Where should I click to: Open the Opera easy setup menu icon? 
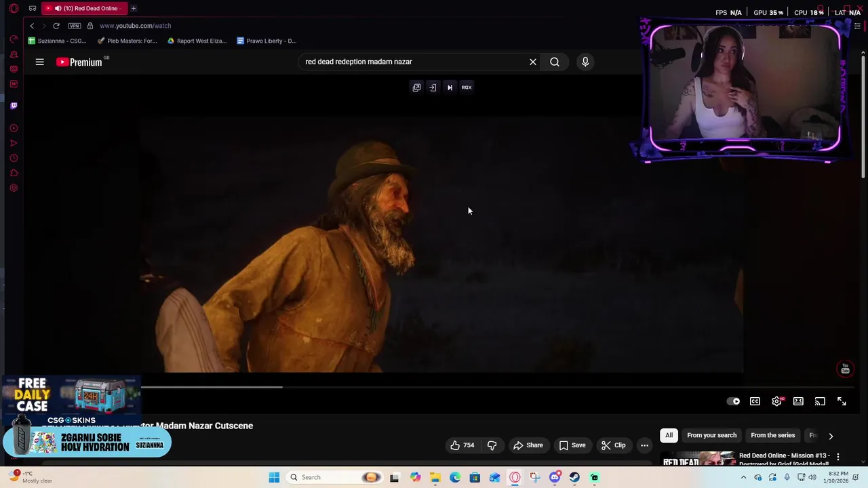tap(857, 26)
